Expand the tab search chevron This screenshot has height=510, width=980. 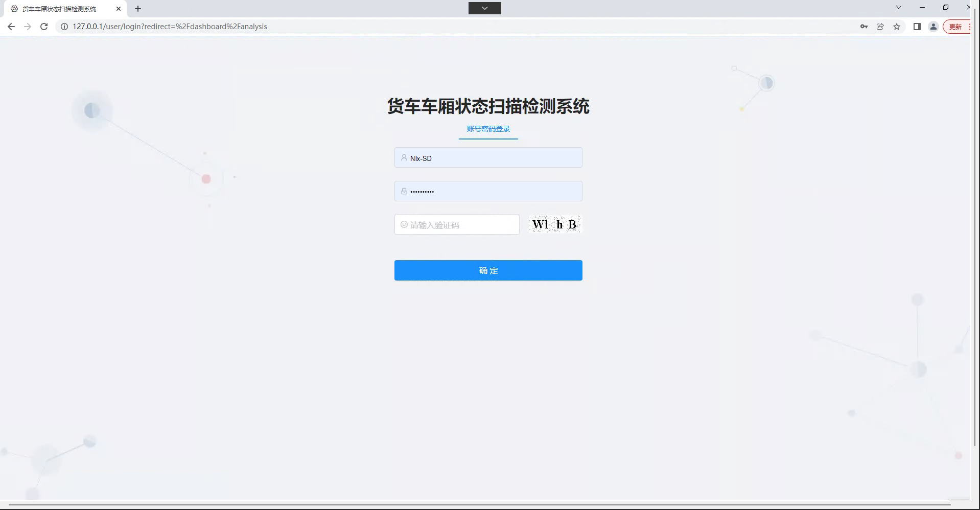coord(898,8)
